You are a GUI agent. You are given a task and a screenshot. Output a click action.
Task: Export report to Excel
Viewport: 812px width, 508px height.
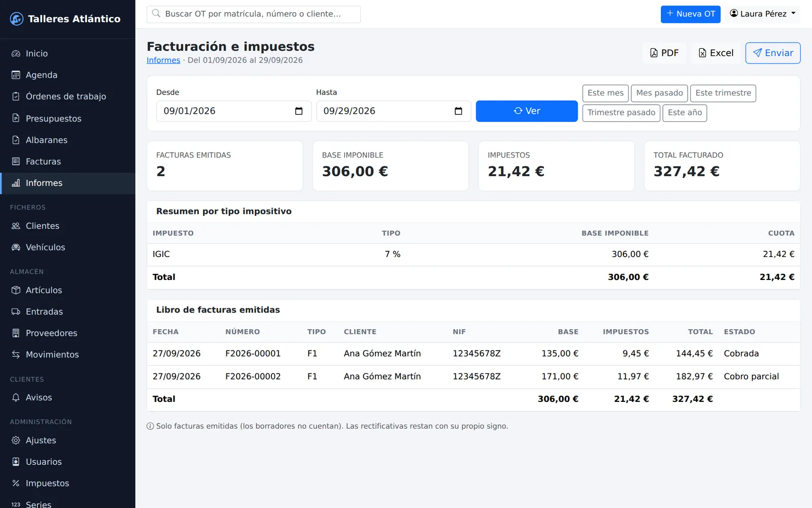pyautogui.click(x=716, y=53)
